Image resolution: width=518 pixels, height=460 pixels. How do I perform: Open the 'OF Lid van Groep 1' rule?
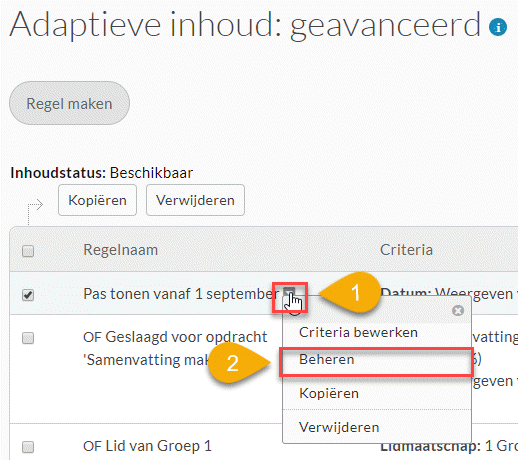click(x=147, y=446)
